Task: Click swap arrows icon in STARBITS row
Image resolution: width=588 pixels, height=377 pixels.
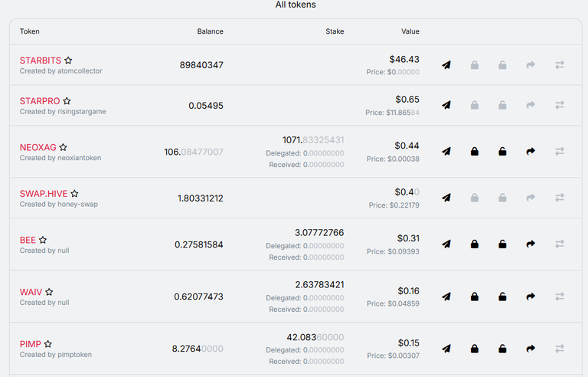Action: coord(560,65)
